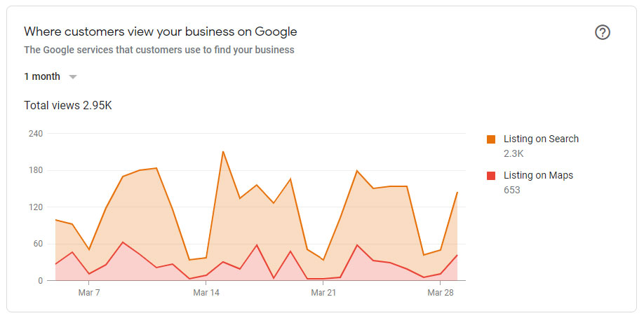Click the red Listing on Maps swatch
644x318 pixels.
[491, 176]
